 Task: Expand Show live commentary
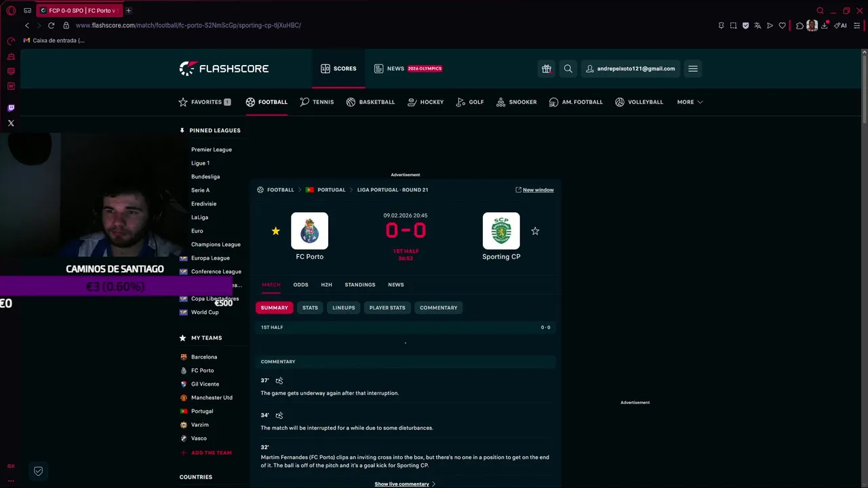[405, 484]
